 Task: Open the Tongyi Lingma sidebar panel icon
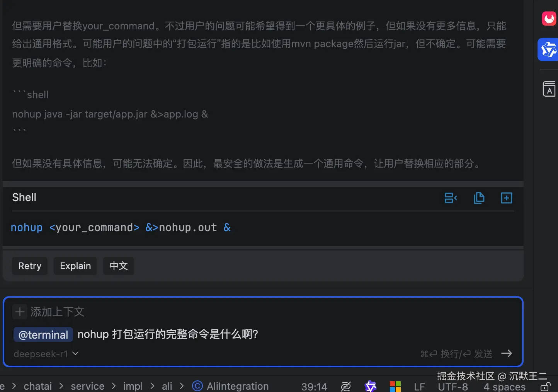tap(548, 49)
